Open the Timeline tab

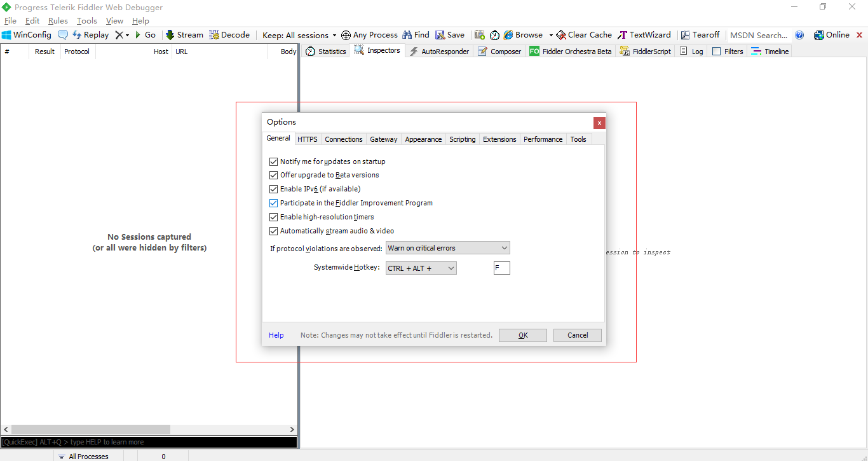(x=770, y=52)
